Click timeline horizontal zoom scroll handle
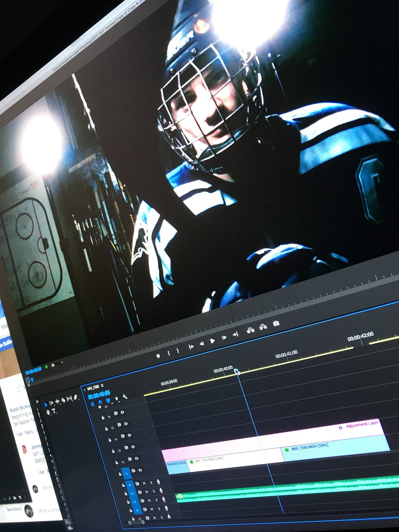 click(x=137, y=522)
